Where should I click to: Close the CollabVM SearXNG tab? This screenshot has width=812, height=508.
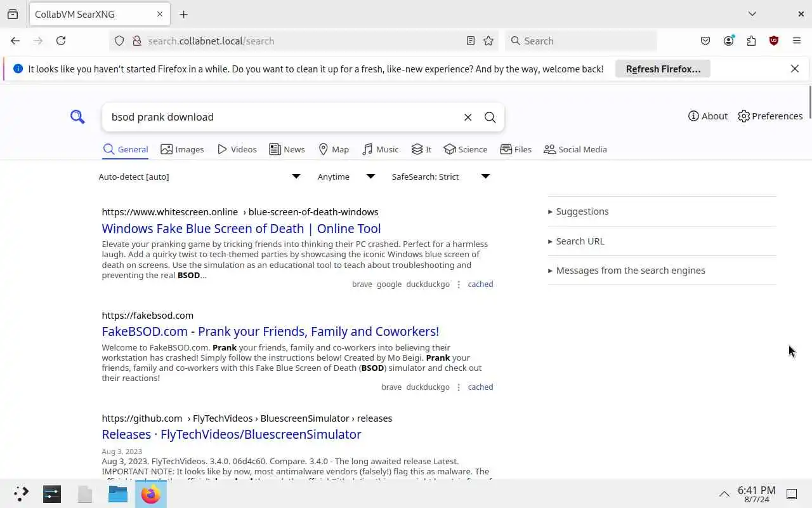coord(160,14)
